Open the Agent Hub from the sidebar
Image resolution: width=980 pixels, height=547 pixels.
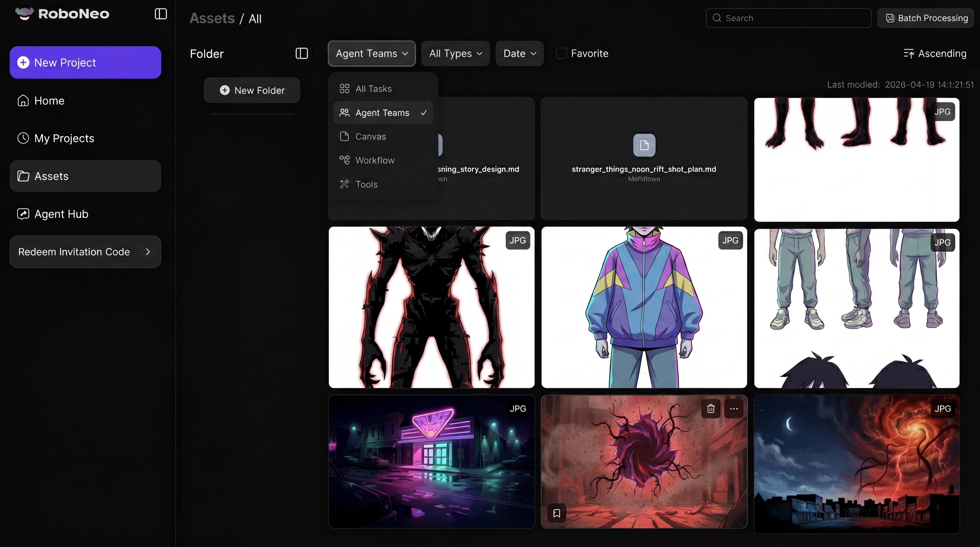61,214
